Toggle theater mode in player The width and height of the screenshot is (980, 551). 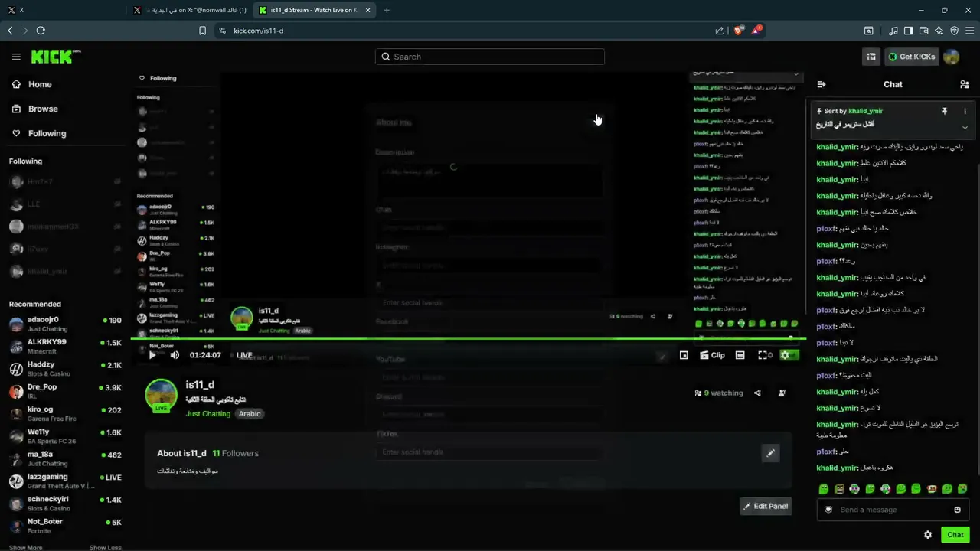click(x=740, y=355)
